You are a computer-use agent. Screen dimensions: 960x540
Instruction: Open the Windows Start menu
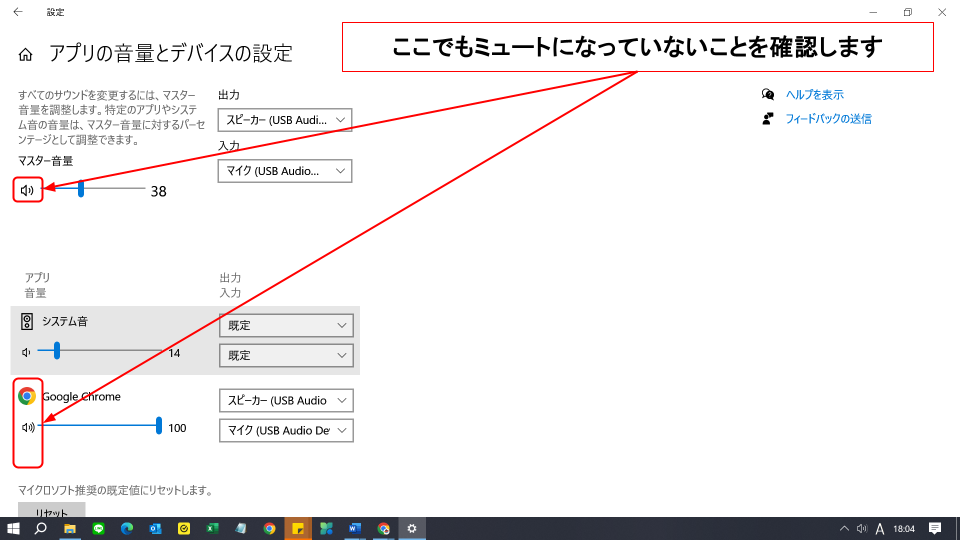[14, 528]
